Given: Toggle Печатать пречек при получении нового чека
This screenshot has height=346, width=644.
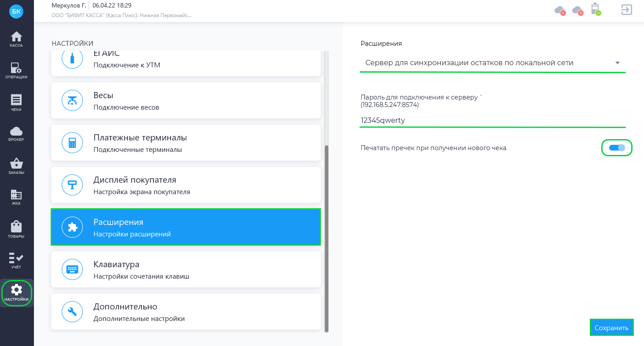Looking at the screenshot, I should point(617,148).
